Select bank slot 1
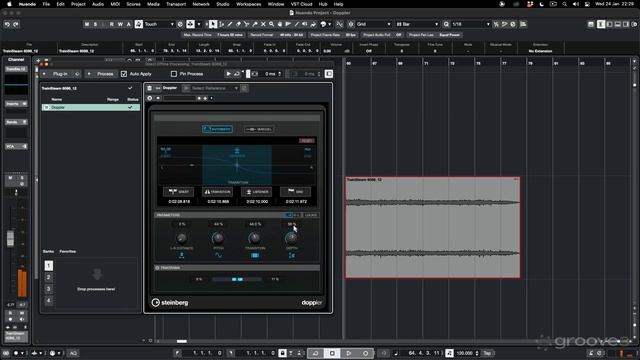Screen dimensions: 640x360 (49, 266)
